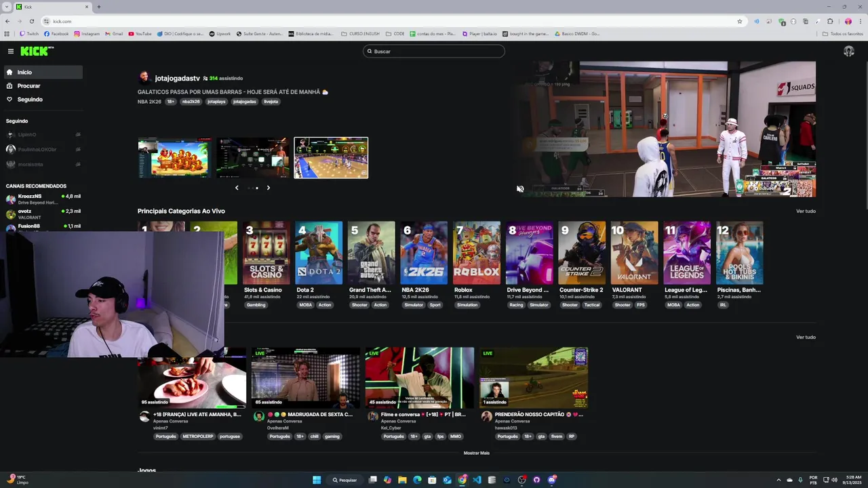Go to Início in the sidebar

point(42,72)
